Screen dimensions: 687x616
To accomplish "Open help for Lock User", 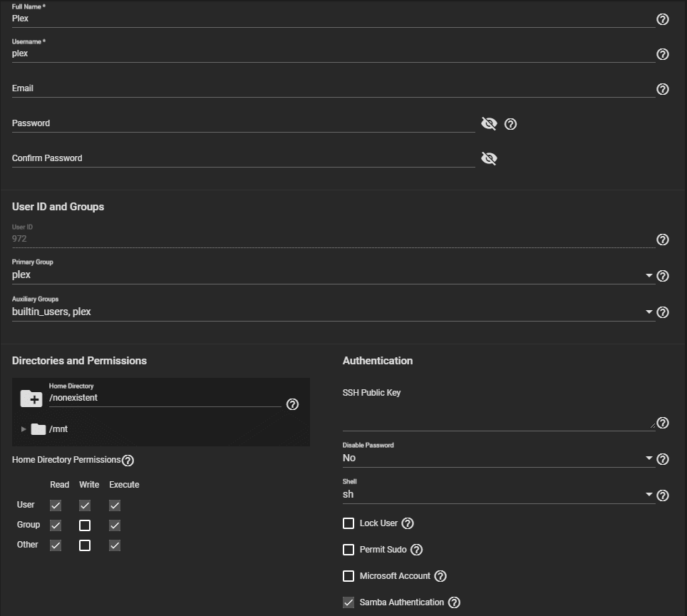I will (x=408, y=523).
